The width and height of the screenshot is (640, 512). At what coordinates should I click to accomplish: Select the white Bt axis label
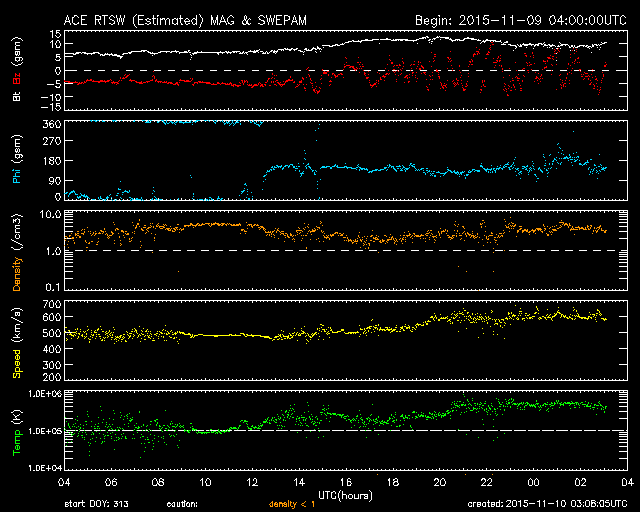point(15,97)
